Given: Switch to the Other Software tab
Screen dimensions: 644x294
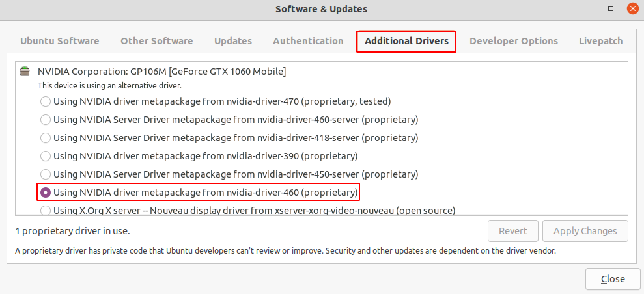Looking at the screenshot, I should [x=156, y=41].
